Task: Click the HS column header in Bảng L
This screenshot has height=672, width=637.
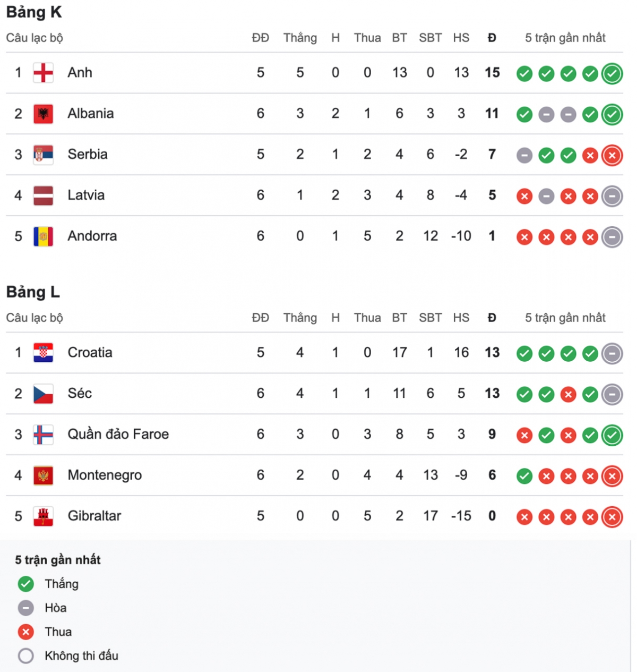Action: pyautogui.click(x=461, y=318)
